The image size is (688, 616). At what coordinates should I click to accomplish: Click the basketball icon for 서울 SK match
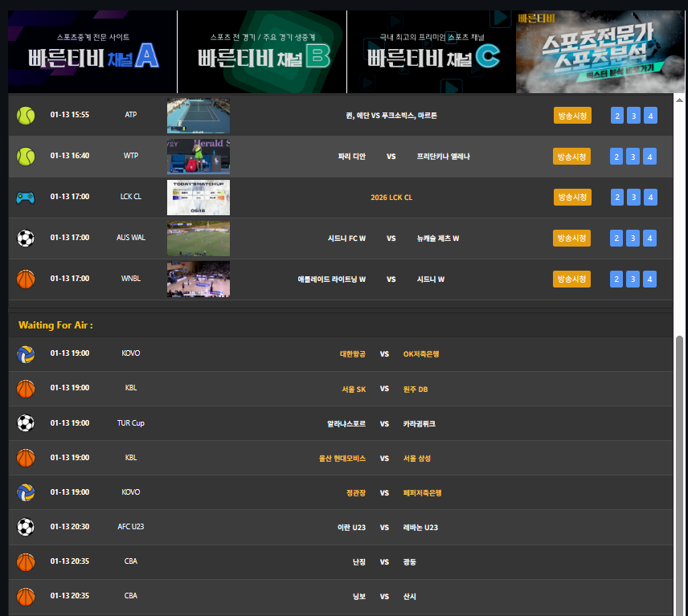(x=26, y=389)
